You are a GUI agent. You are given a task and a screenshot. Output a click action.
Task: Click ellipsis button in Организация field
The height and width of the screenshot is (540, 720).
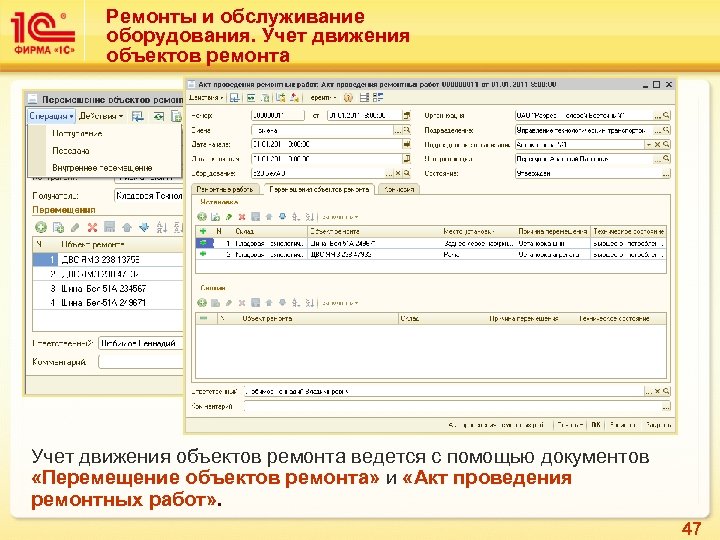[x=658, y=115]
